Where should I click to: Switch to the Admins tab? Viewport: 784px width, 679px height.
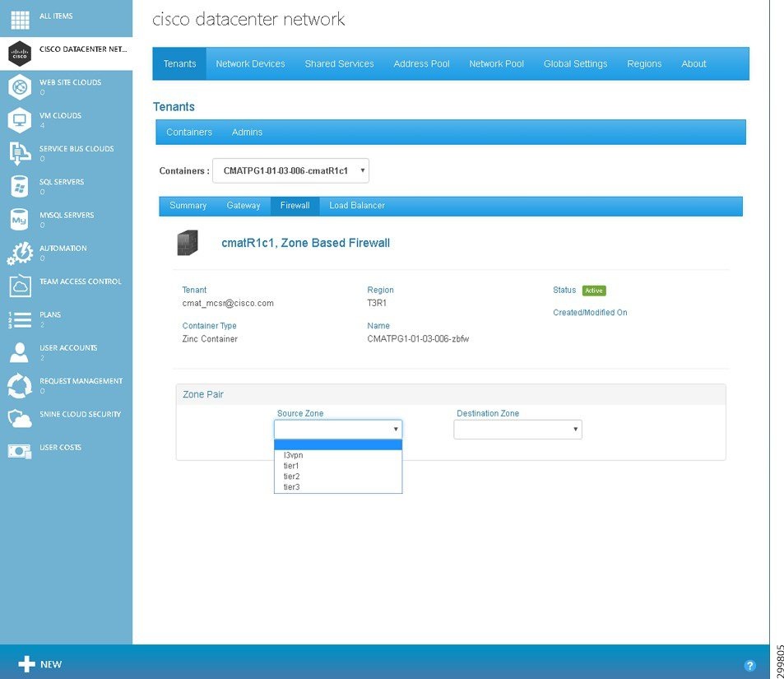point(247,132)
